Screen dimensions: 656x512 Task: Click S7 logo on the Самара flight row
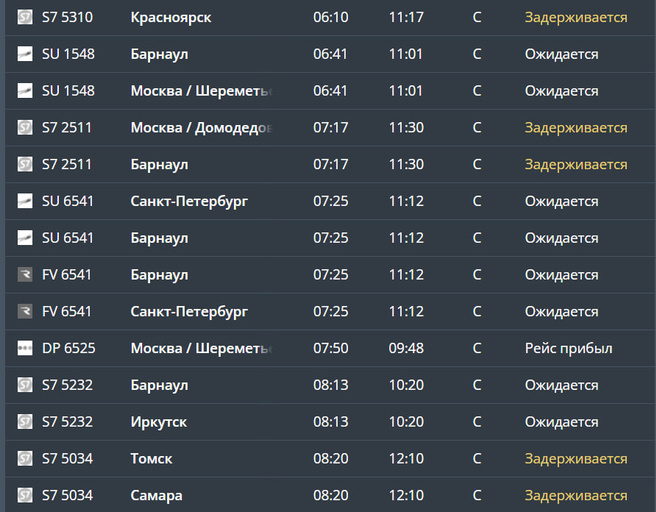click(x=25, y=495)
